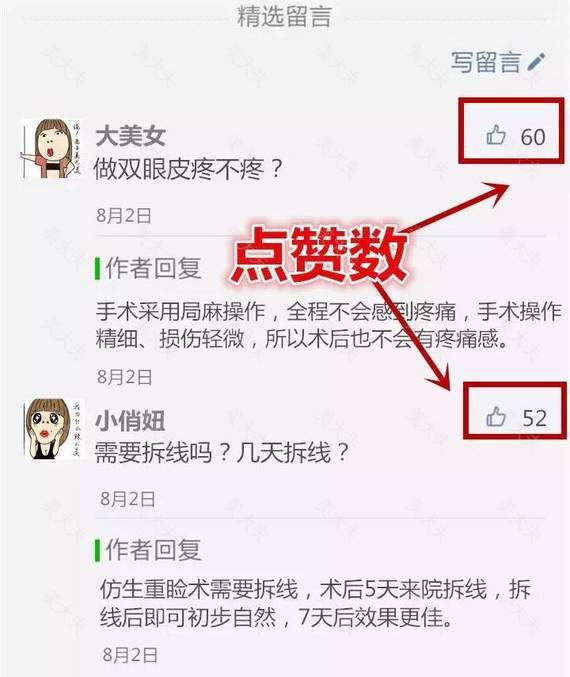Image resolution: width=570 pixels, height=677 pixels.
Task: Tap author reply about 仿生重睑术
Action: pos(315,603)
